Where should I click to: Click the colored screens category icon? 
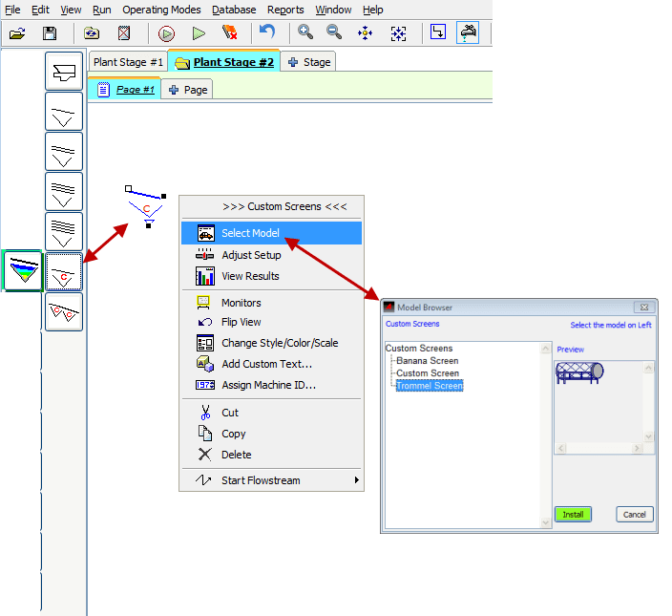point(22,271)
